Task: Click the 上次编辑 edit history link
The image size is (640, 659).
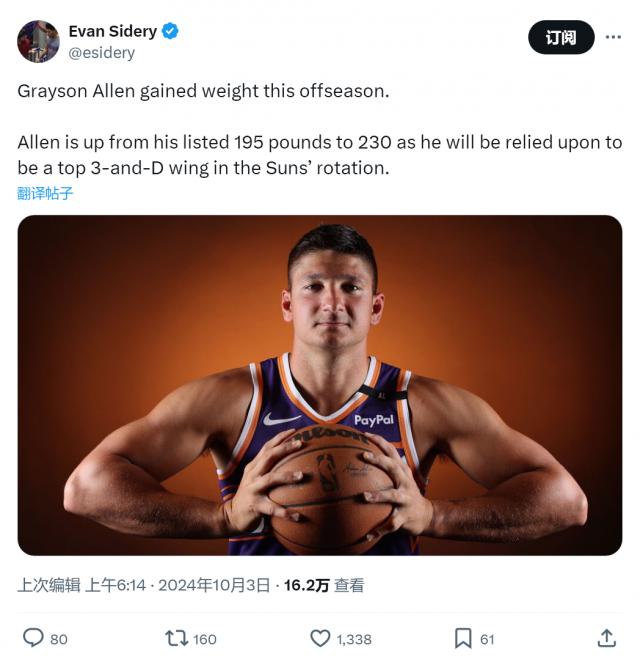Action: tap(48, 586)
